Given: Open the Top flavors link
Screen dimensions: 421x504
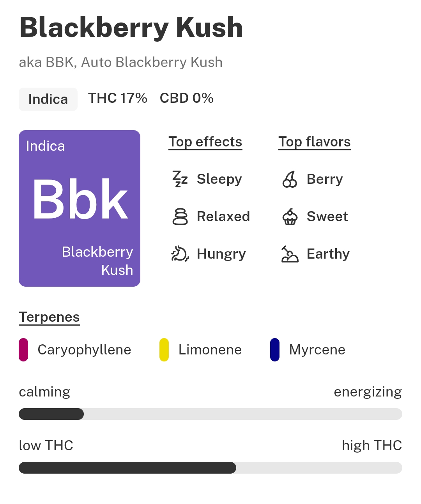Looking at the screenshot, I should pyautogui.click(x=314, y=142).
